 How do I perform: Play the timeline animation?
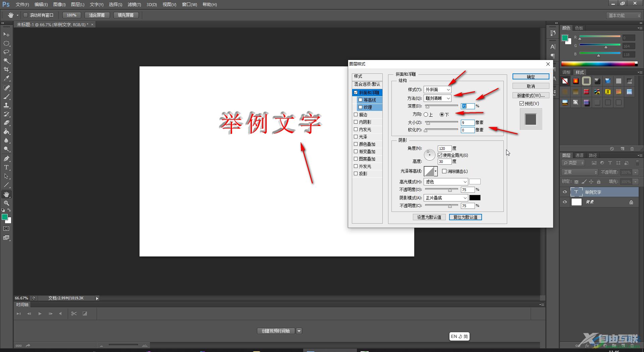click(40, 313)
